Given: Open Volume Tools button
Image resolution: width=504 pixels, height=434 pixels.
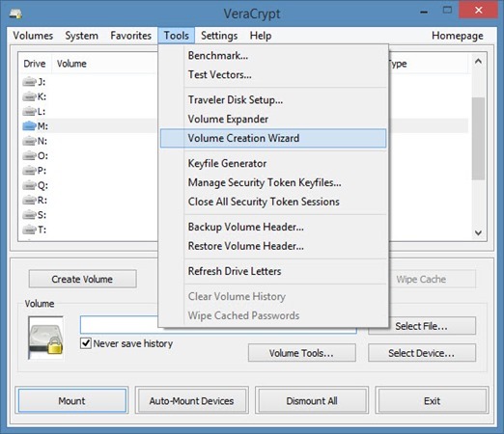Looking at the screenshot, I should (301, 353).
